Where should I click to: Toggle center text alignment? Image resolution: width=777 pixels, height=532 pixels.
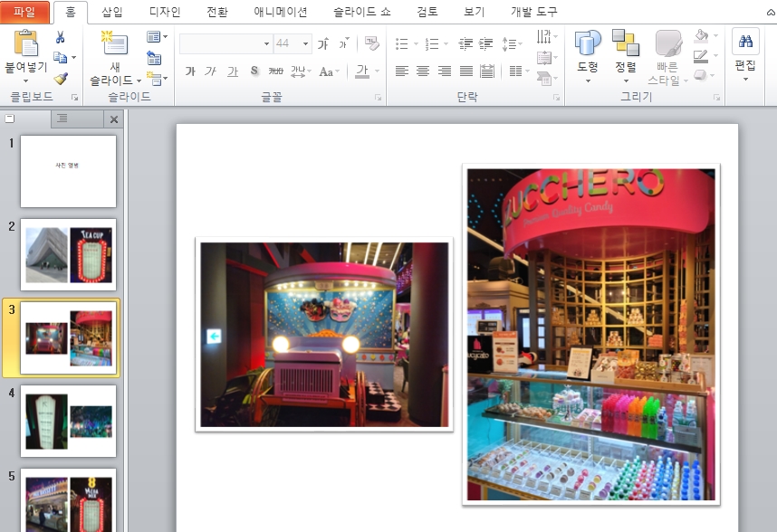[423, 71]
